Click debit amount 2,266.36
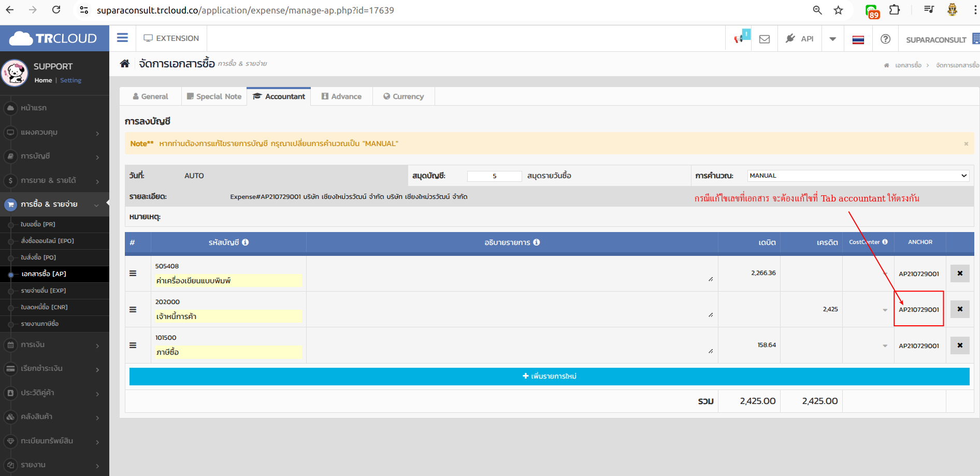 [x=763, y=273]
